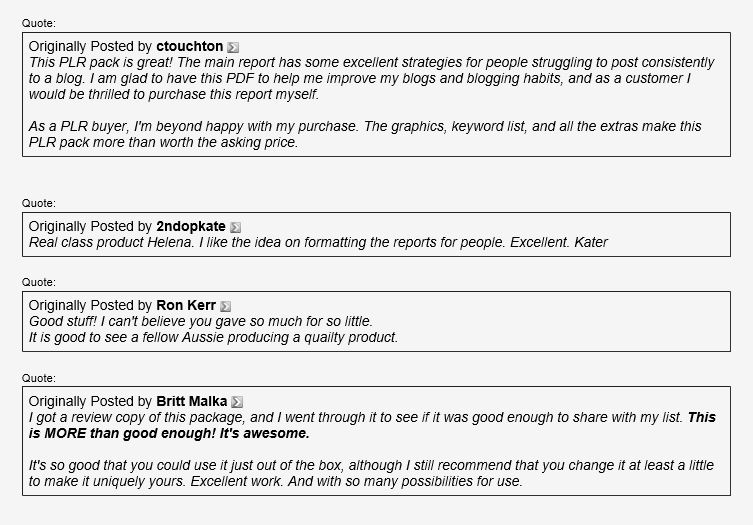Screen dimensions: 753x525
Task: Select the ctouchton username
Action: pos(190,46)
